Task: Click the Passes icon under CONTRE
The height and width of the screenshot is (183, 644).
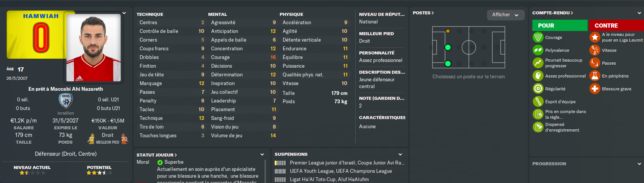Action: pos(594,63)
